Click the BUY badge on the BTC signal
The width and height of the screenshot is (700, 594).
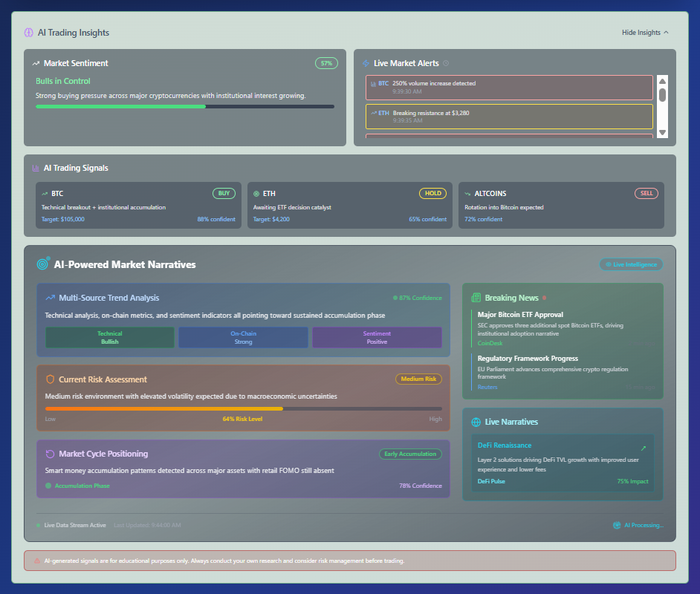coord(224,193)
